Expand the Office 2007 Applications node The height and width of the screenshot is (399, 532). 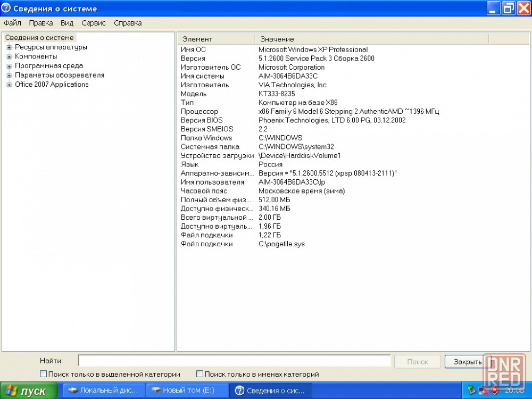[9, 85]
